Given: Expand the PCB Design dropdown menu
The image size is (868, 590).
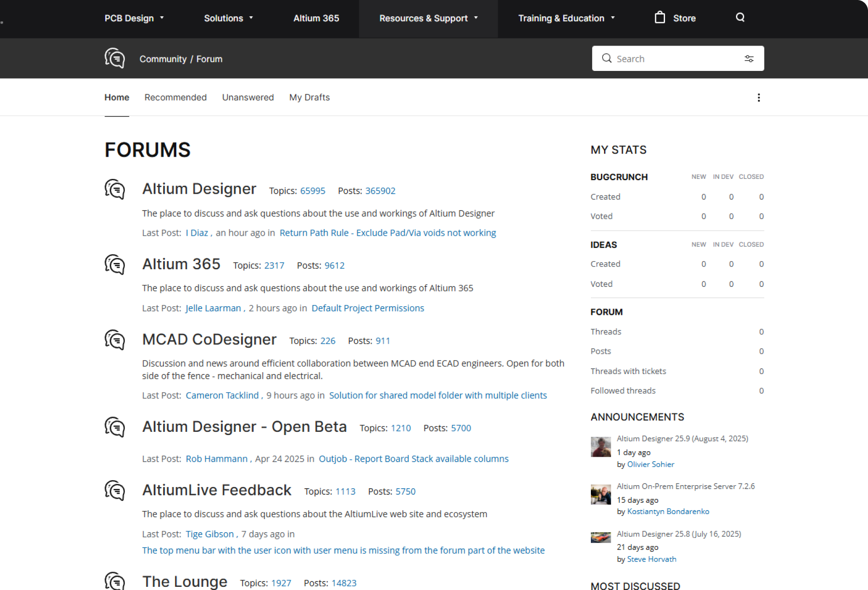Looking at the screenshot, I should click(134, 18).
